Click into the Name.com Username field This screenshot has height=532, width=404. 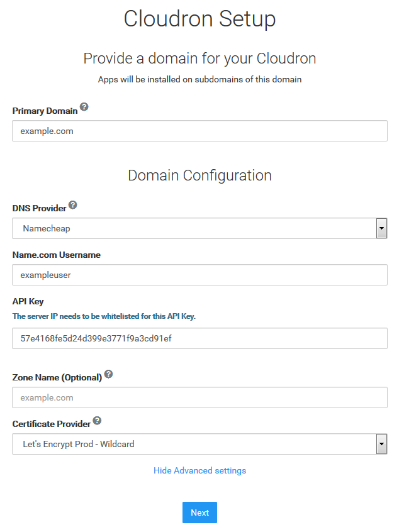pos(199,275)
